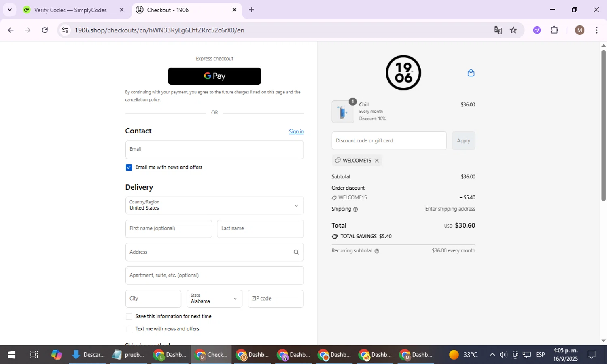Click the 1906 brand logo
This screenshot has height=364, width=607.
[x=403, y=73]
